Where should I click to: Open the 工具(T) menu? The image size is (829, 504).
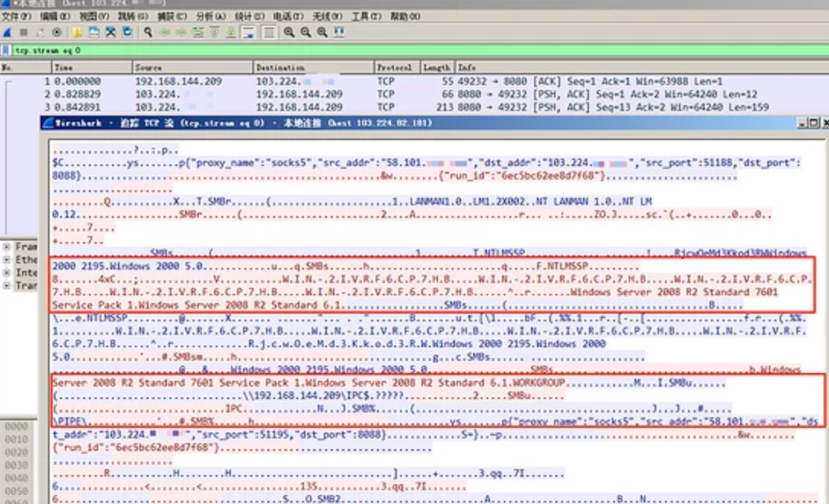click(x=366, y=17)
